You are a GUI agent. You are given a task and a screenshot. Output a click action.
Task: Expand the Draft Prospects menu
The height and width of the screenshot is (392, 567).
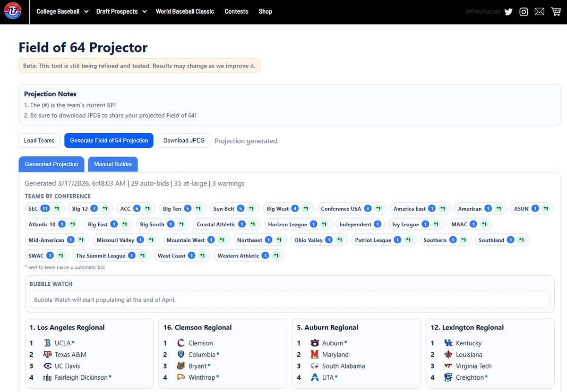coord(121,11)
